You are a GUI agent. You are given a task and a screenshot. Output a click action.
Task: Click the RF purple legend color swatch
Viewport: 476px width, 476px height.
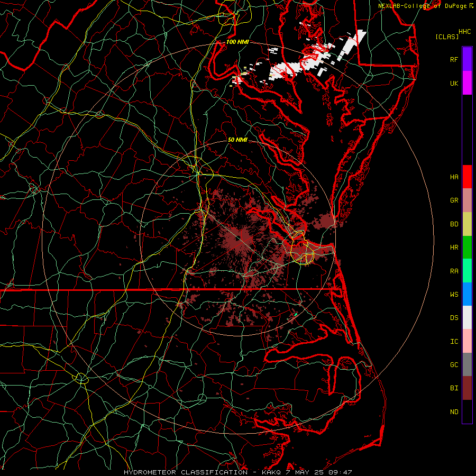[467, 59]
